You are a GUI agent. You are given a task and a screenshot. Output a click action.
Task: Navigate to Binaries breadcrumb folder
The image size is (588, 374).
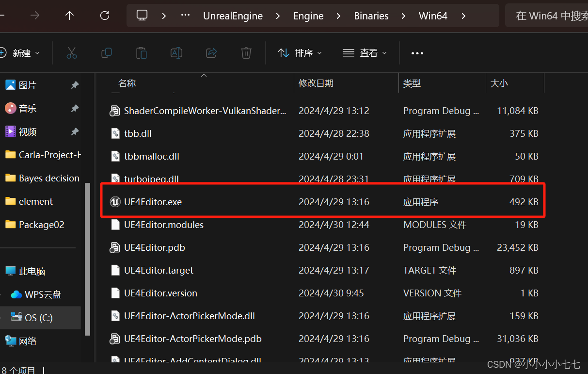coord(371,16)
